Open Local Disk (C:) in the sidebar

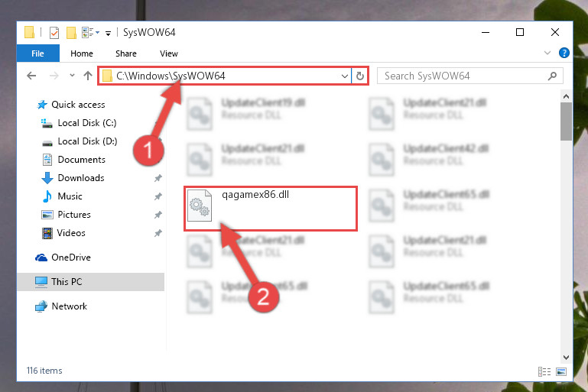[x=79, y=123]
